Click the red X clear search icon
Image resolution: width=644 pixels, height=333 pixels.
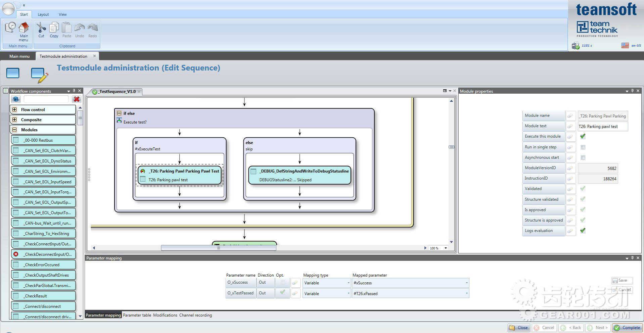tap(77, 99)
